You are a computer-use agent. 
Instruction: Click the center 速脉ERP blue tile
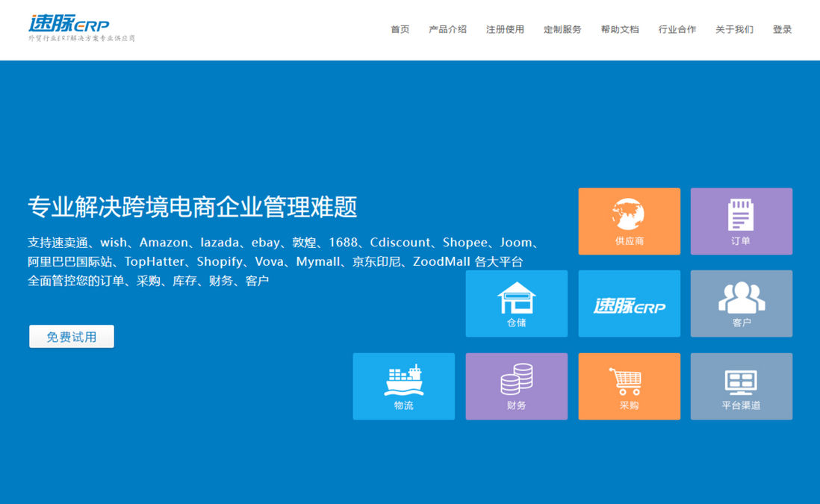point(629,303)
